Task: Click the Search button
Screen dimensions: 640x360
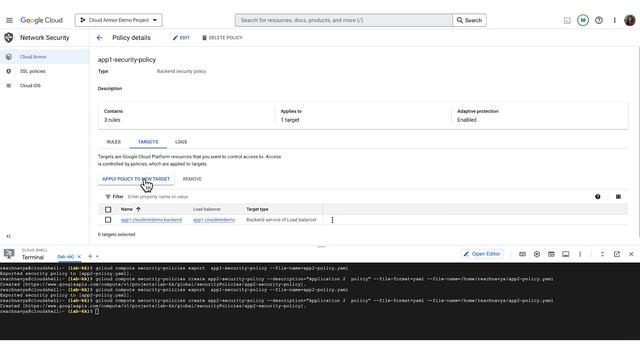Action: pyautogui.click(x=469, y=20)
